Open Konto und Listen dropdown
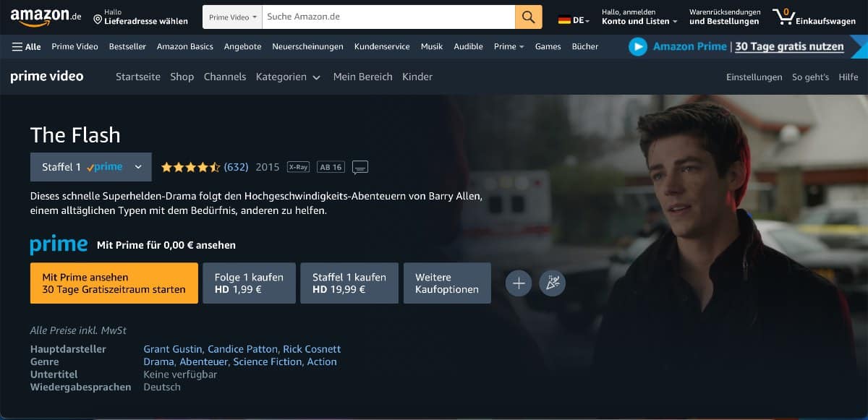This screenshot has height=420, width=868. [639, 17]
